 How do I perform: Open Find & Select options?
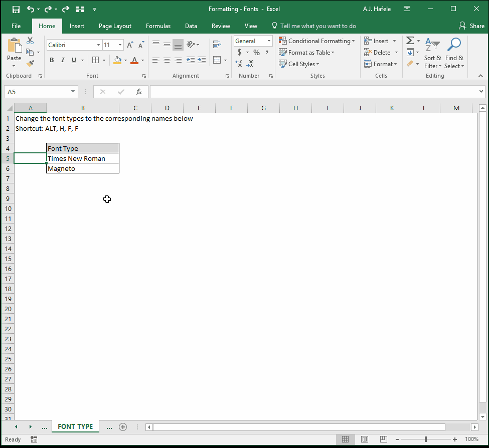click(x=454, y=53)
